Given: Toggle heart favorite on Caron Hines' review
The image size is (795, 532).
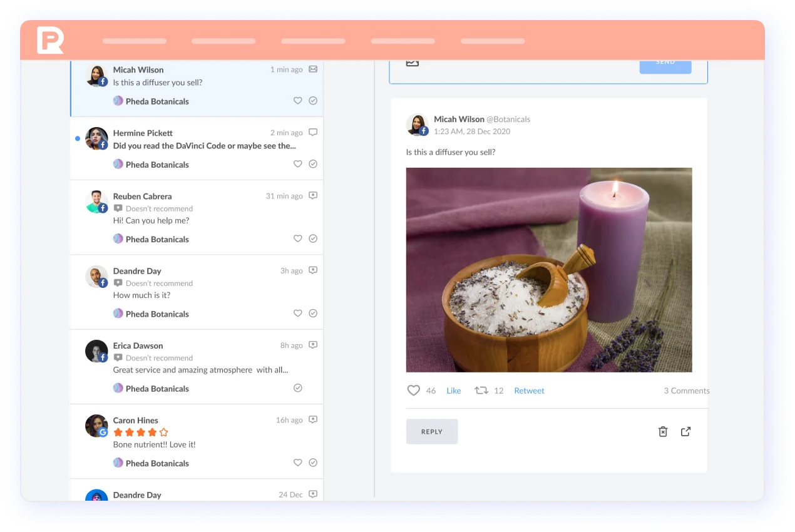Looking at the screenshot, I should tap(298, 463).
